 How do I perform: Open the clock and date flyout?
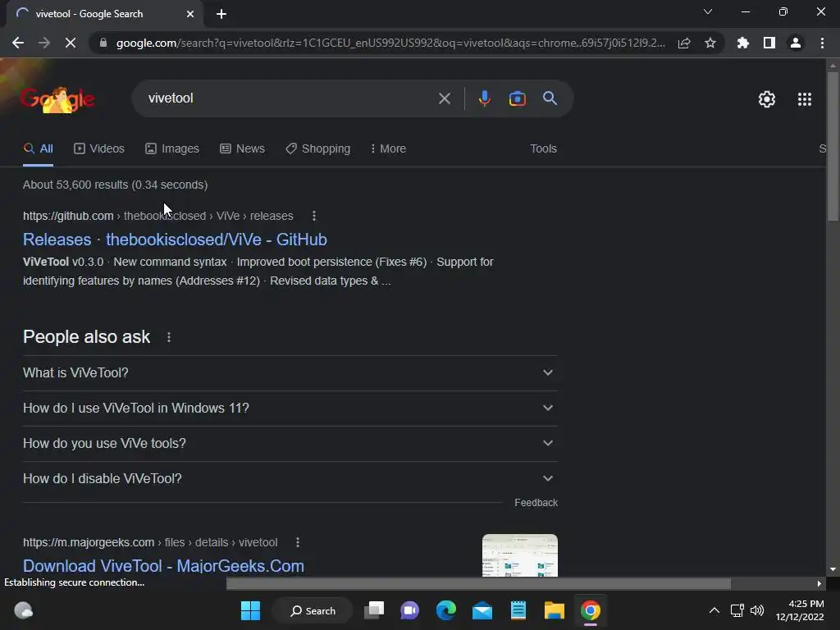(x=800, y=610)
